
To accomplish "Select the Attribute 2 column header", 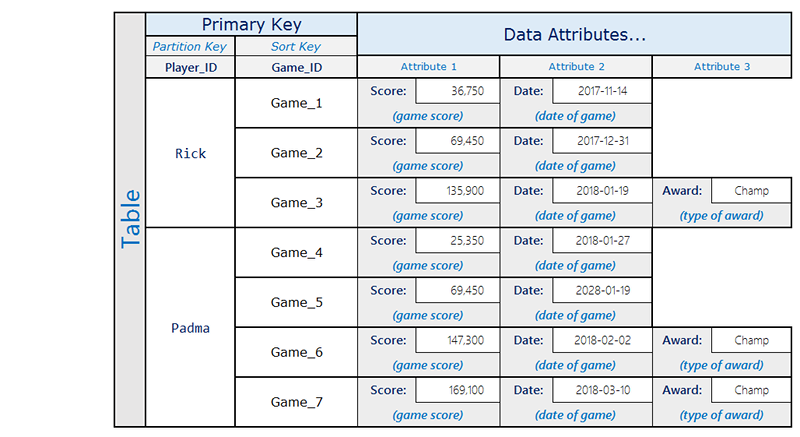I will pyautogui.click(x=576, y=67).
